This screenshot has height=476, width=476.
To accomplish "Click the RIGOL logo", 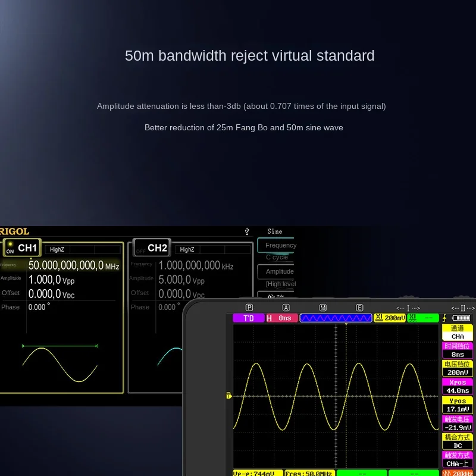I will click(x=14, y=231).
